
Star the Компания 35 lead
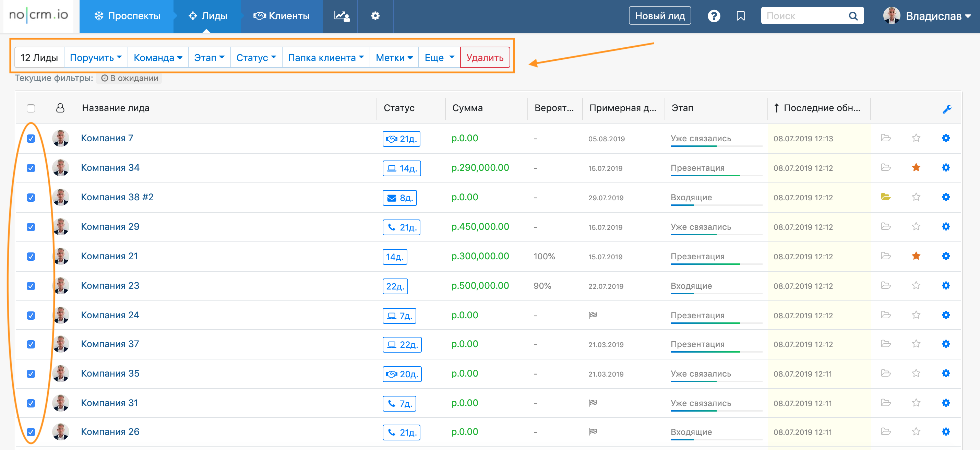916,373
